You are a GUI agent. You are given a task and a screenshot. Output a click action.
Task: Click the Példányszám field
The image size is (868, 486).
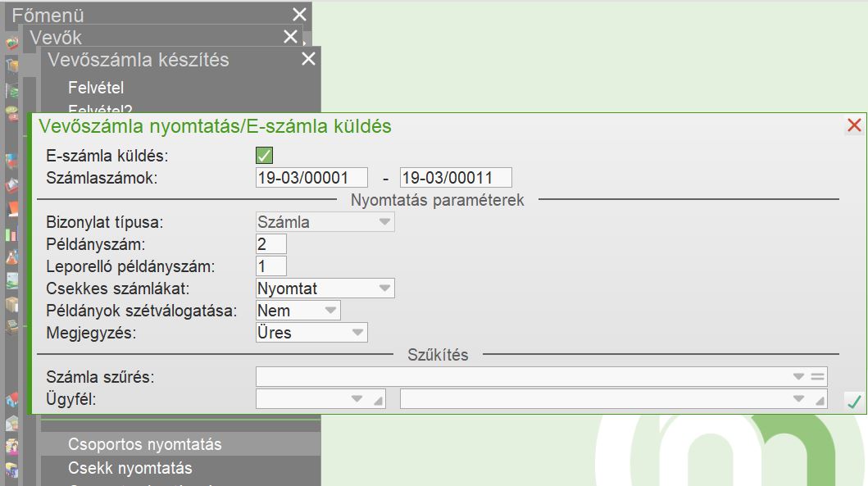271,244
